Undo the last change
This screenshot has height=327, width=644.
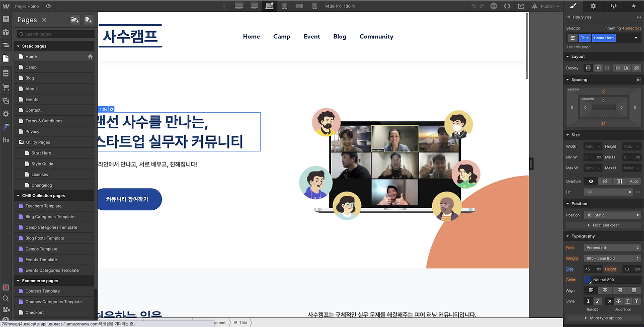(x=473, y=6)
